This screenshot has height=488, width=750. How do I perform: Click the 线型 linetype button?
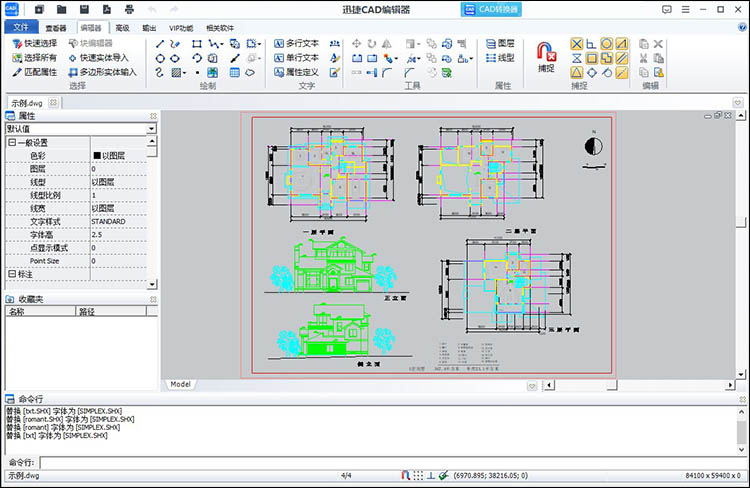click(500, 58)
